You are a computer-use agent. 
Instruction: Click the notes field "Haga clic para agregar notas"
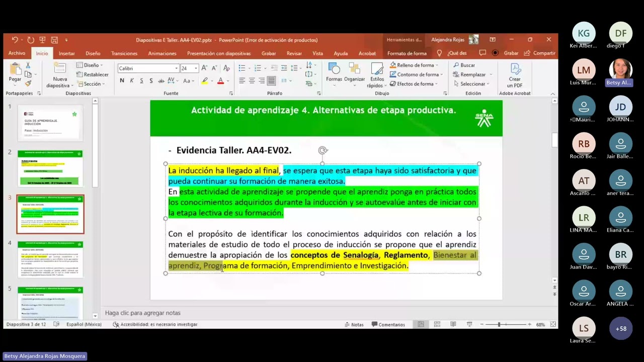tap(142, 313)
